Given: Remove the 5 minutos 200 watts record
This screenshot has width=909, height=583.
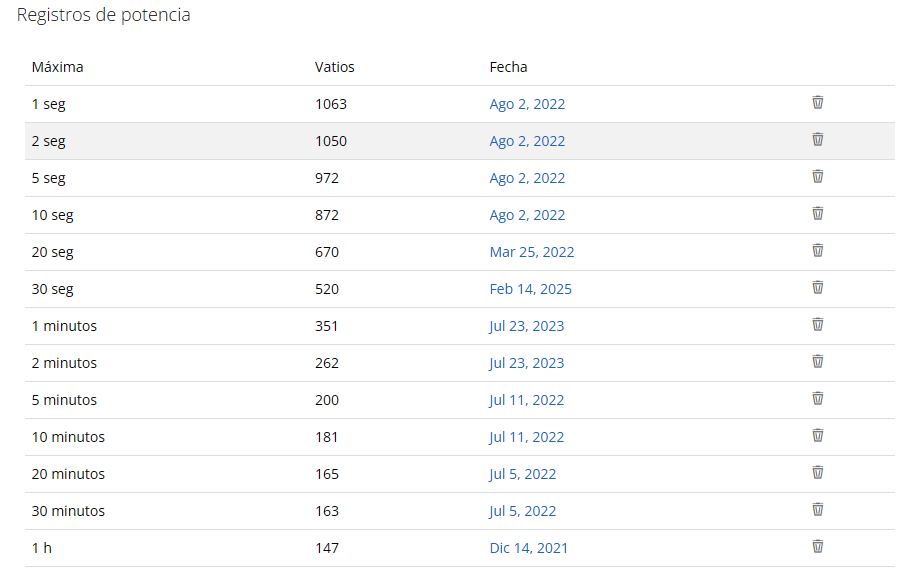Looking at the screenshot, I should pyautogui.click(x=817, y=399).
